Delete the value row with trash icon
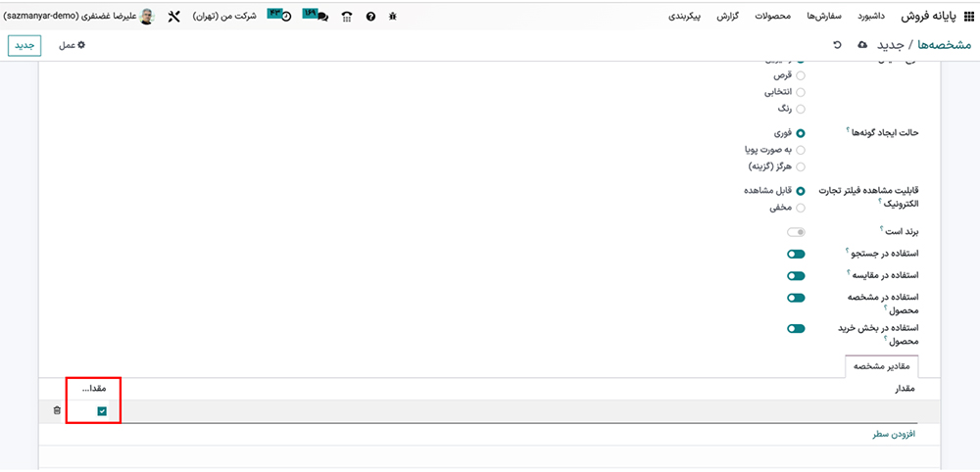Viewport: 980px width, 472px height. click(x=57, y=410)
